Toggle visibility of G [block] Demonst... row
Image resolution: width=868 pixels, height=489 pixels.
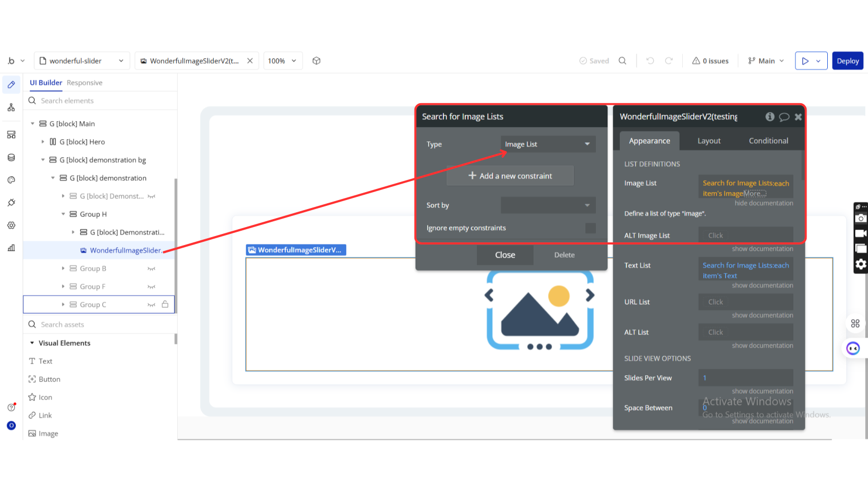pos(151,196)
